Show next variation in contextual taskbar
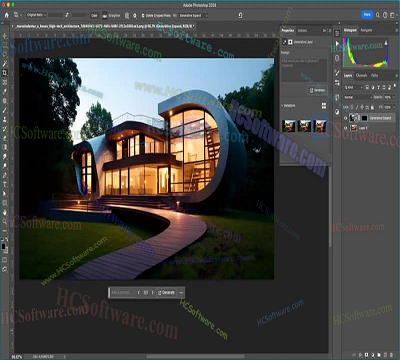 click(153, 293)
